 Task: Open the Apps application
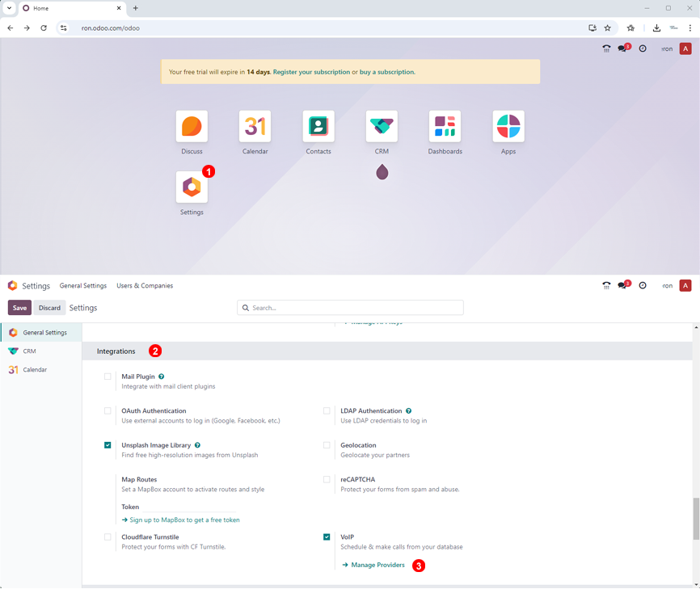(508, 126)
